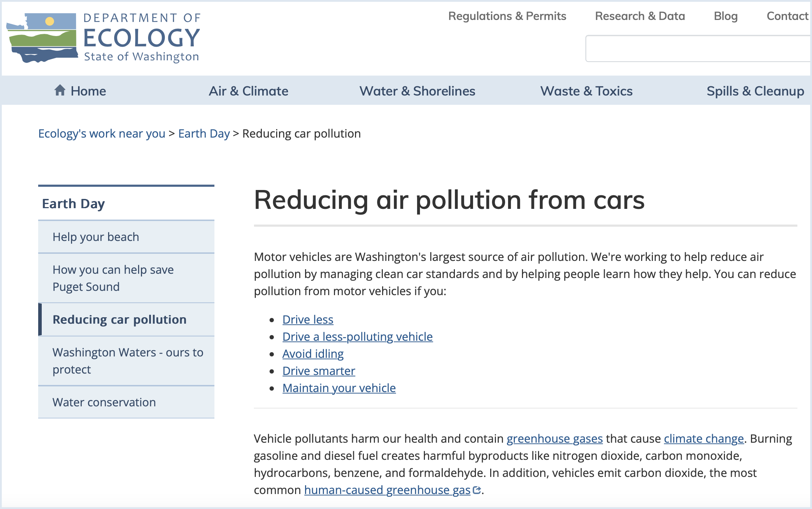
Task: Open the Water & Shorelines menu
Action: [417, 91]
